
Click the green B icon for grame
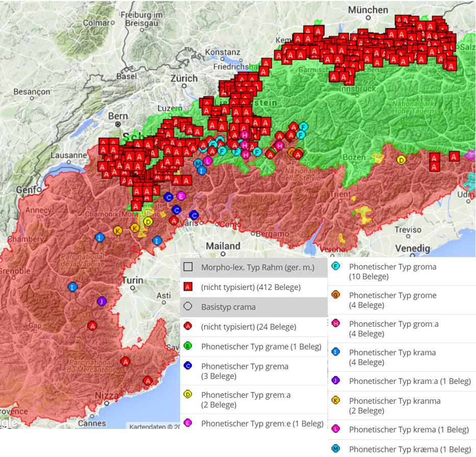point(188,347)
